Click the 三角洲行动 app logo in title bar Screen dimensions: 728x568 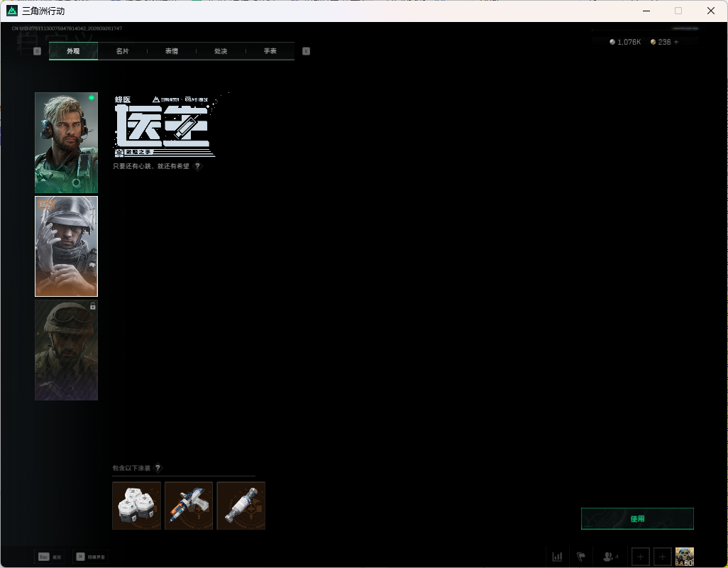[x=12, y=11]
